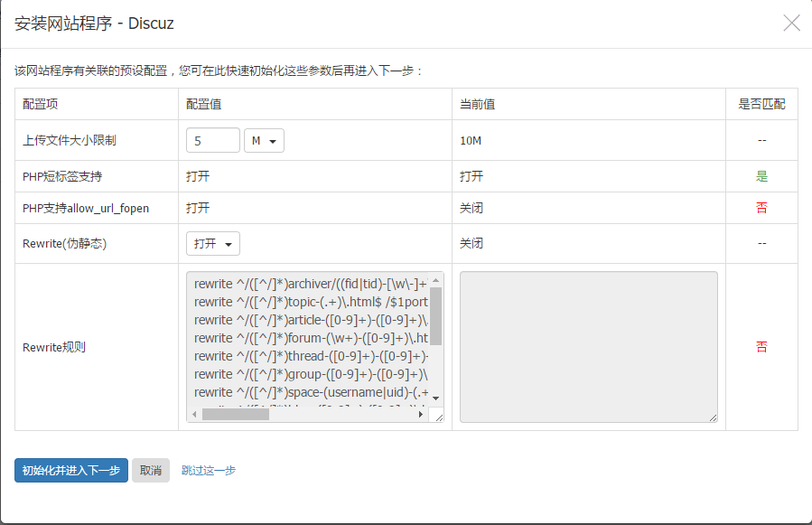This screenshot has width=812, height=525.
Task: Click the Rewrite规则 row label
Action: [54, 347]
